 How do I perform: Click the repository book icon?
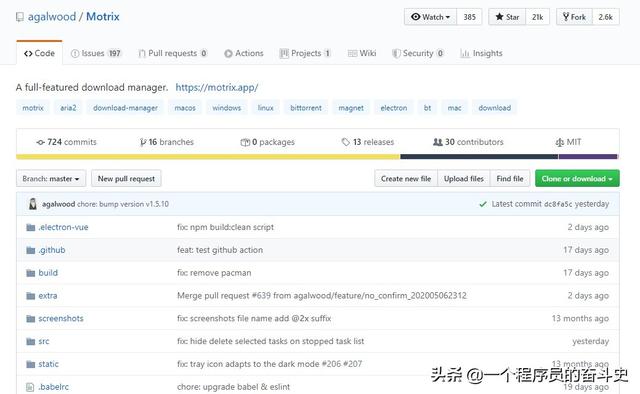(x=20, y=17)
